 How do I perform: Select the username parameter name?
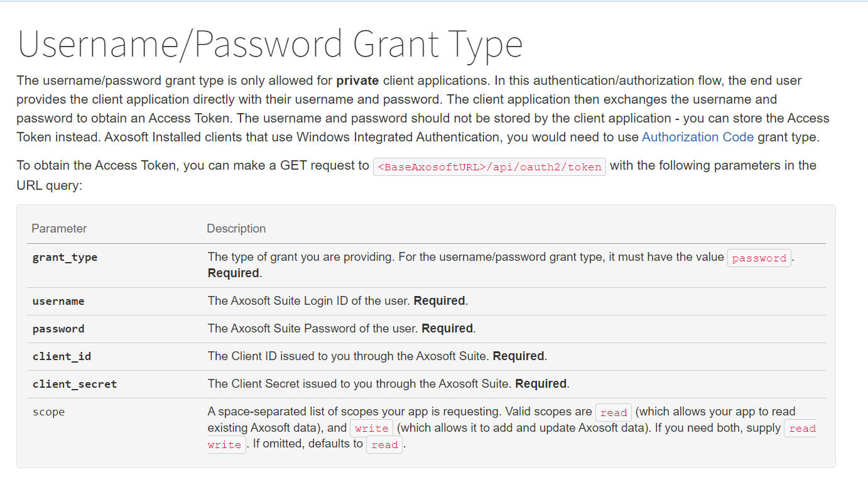point(58,301)
